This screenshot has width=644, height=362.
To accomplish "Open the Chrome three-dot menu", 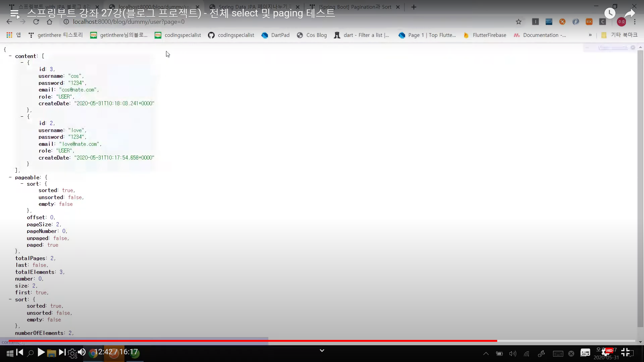I will point(635,22).
